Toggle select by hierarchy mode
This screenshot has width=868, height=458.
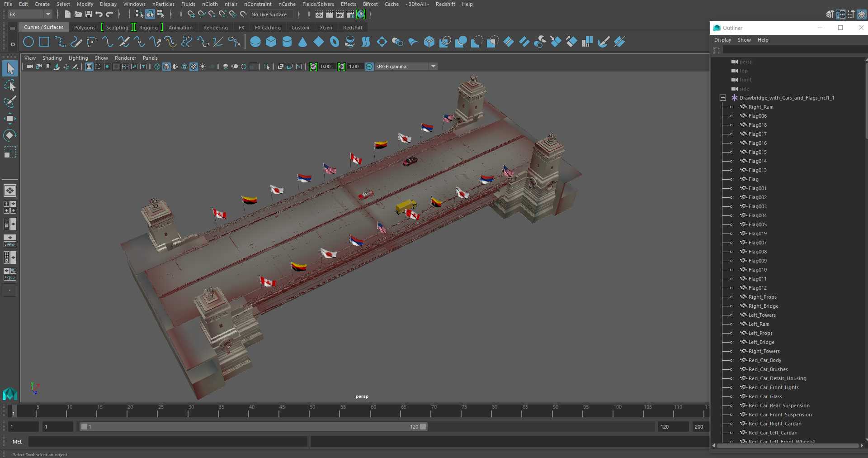139,14
